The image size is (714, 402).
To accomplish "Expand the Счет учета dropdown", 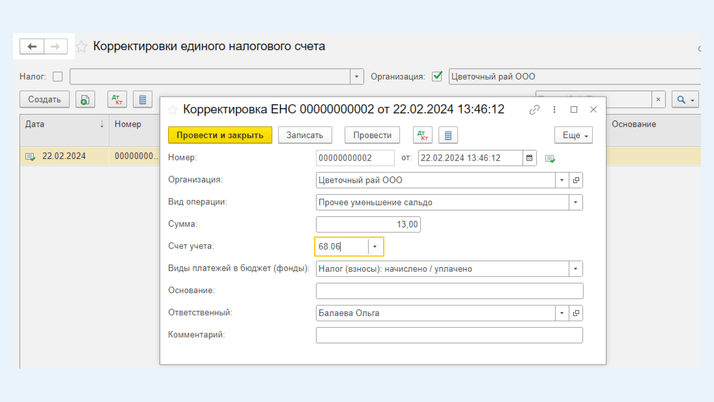I will (375, 247).
